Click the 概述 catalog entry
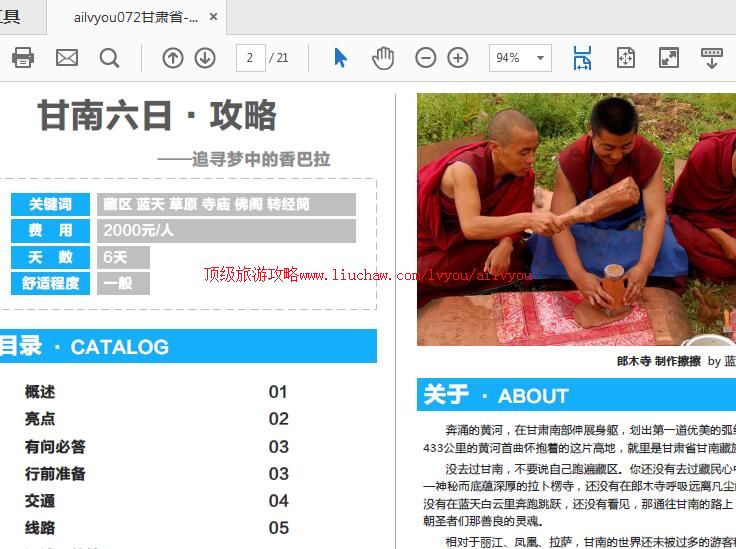736x549 pixels. coord(40,392)
